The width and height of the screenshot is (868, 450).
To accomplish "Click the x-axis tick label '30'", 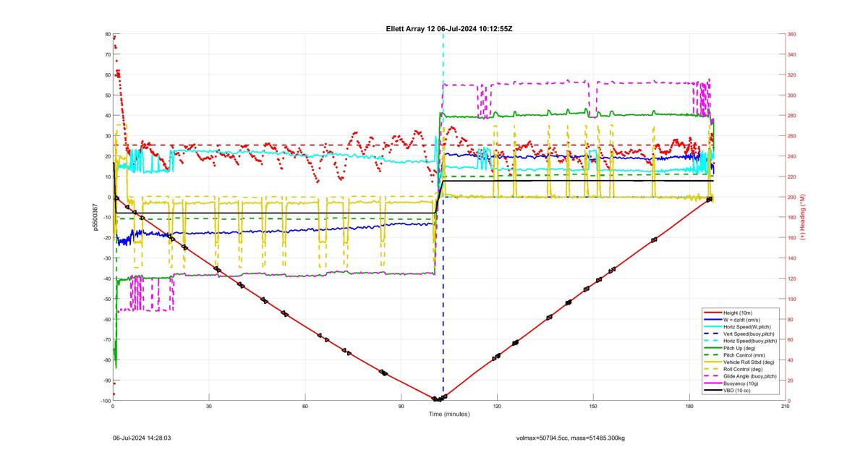I will 209,407.
